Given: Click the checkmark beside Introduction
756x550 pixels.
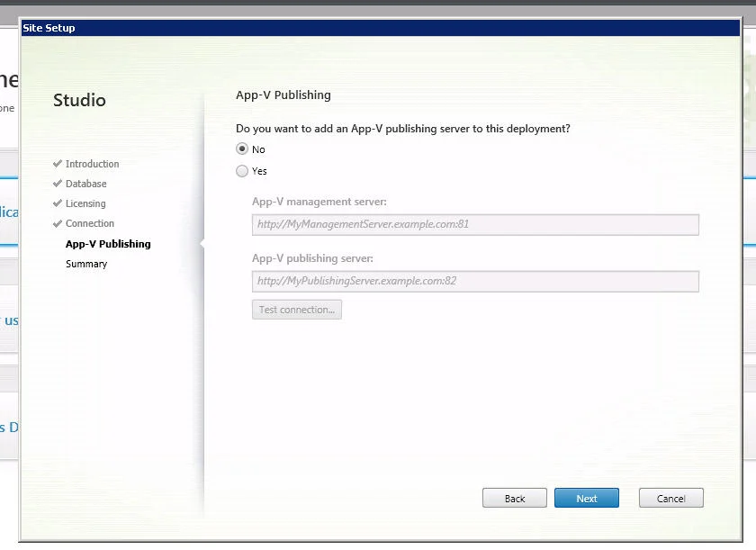Looking at the screenshot, I should 58,164.
